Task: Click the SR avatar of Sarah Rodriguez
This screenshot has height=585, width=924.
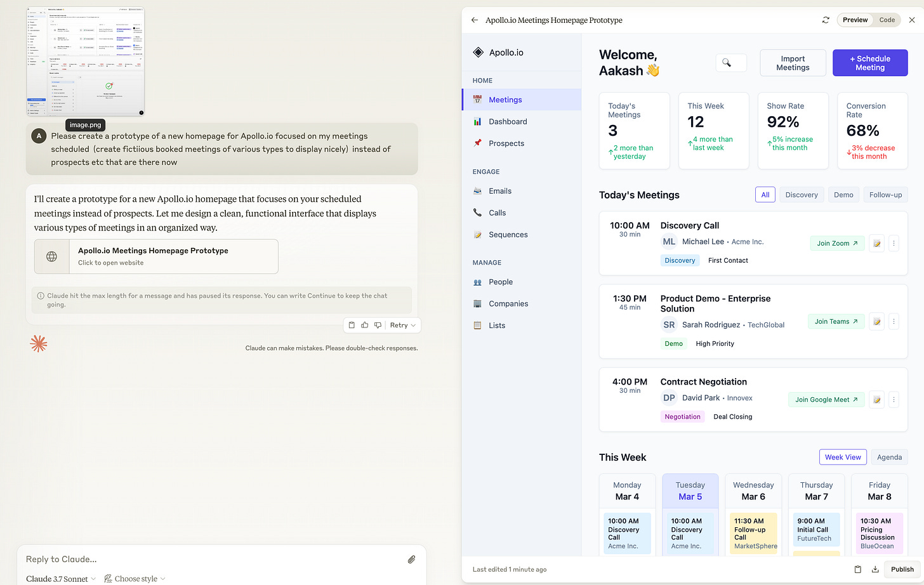Action: (669, 325)
